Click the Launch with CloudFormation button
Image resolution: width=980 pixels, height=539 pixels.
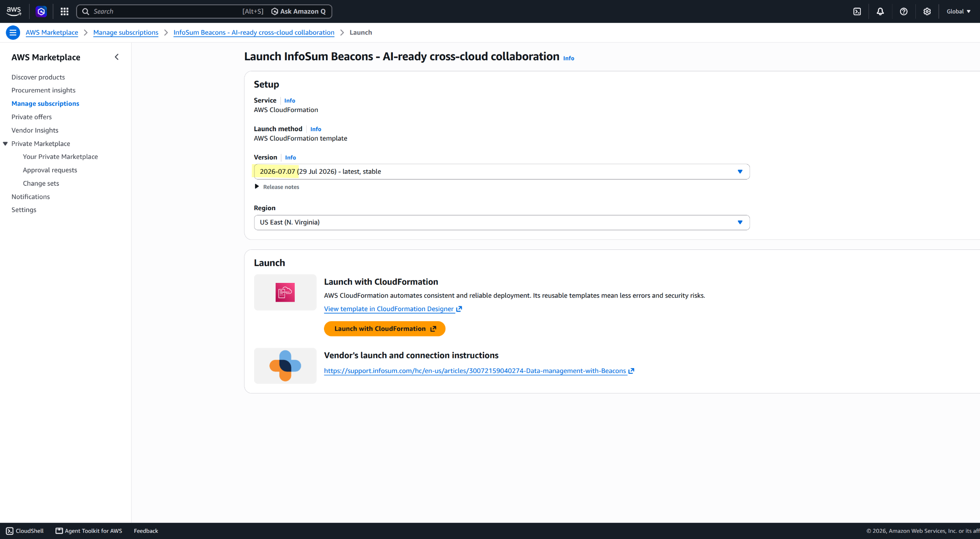pos(385,329)
